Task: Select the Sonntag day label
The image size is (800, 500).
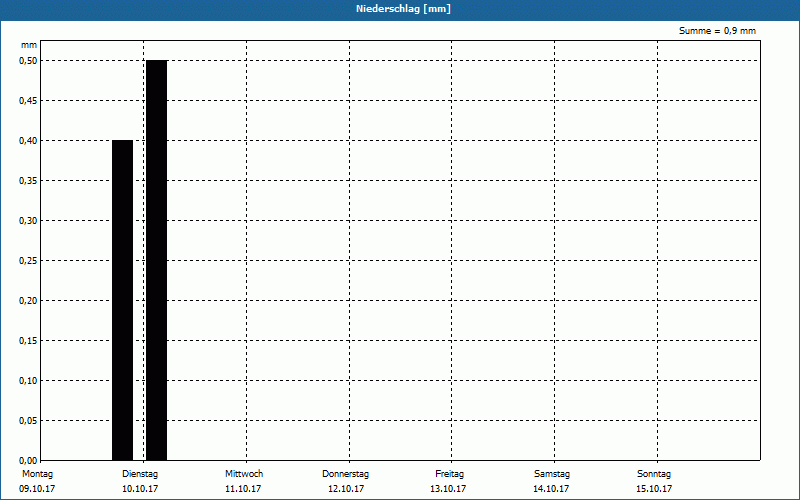Action: click(x=654, y=473)
